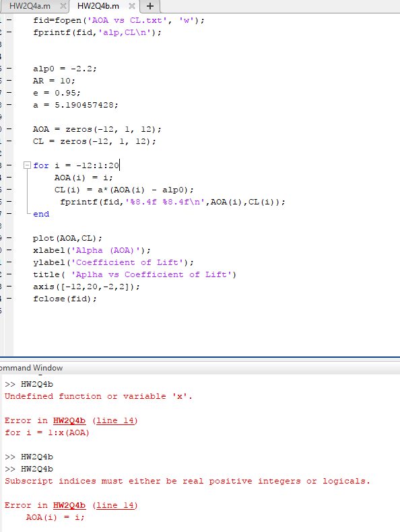Open the last 'line 14' error link
This screenshot has width=400, height=532.
(114, 506)
